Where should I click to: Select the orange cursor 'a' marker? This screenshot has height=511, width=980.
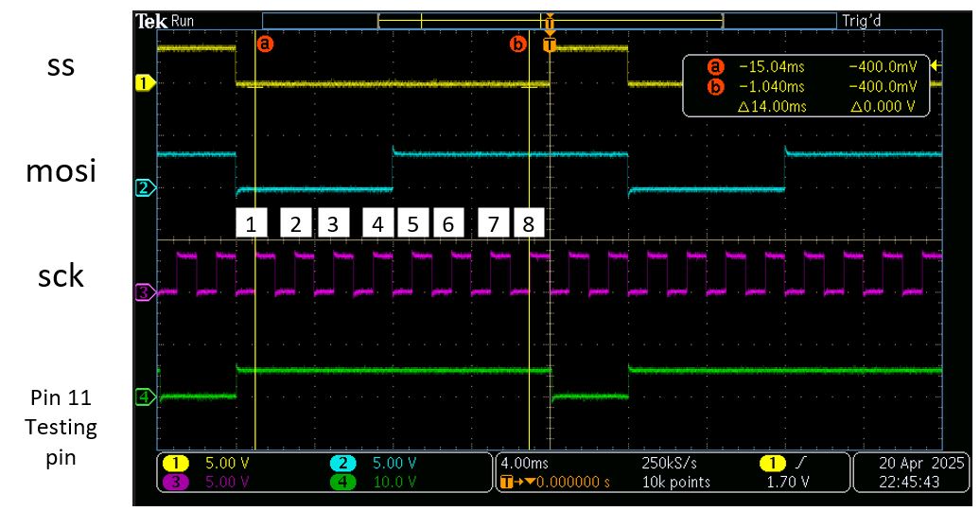[265, 44]
